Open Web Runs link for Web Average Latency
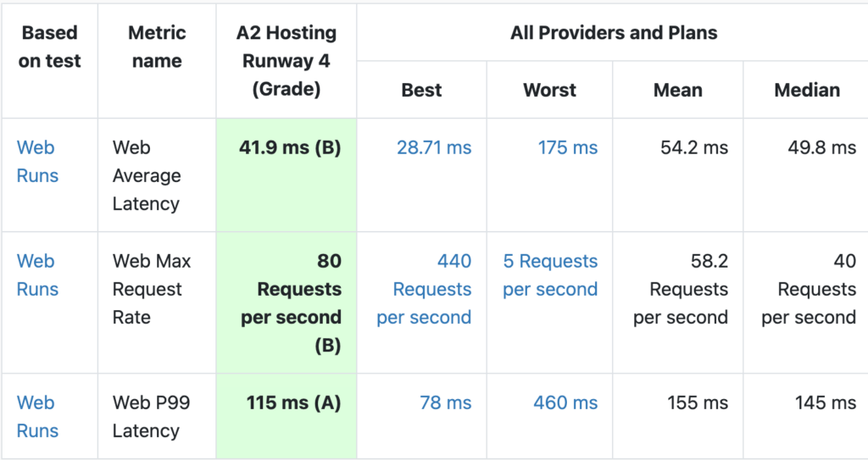 pyautogui.click(x=37, y=161)
